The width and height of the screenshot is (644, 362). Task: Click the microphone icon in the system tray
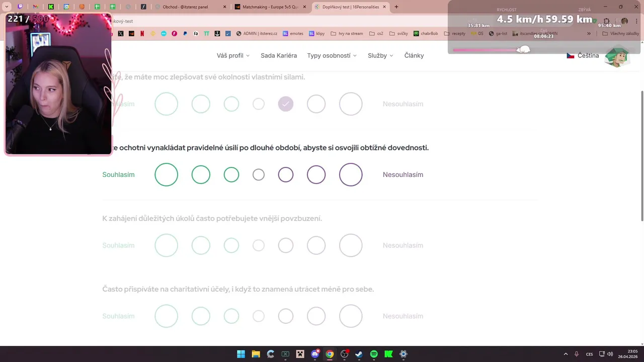pos(577,354)
